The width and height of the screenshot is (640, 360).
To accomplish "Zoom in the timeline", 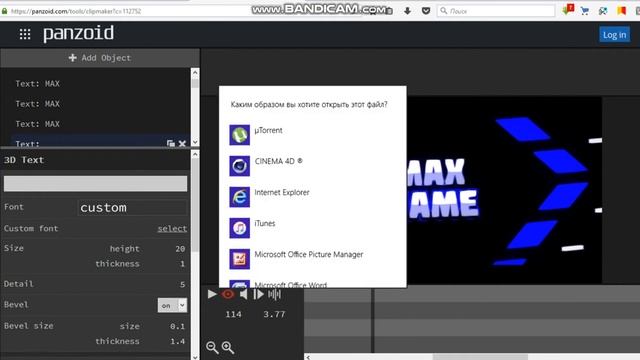I will click(x=228, y=347).
